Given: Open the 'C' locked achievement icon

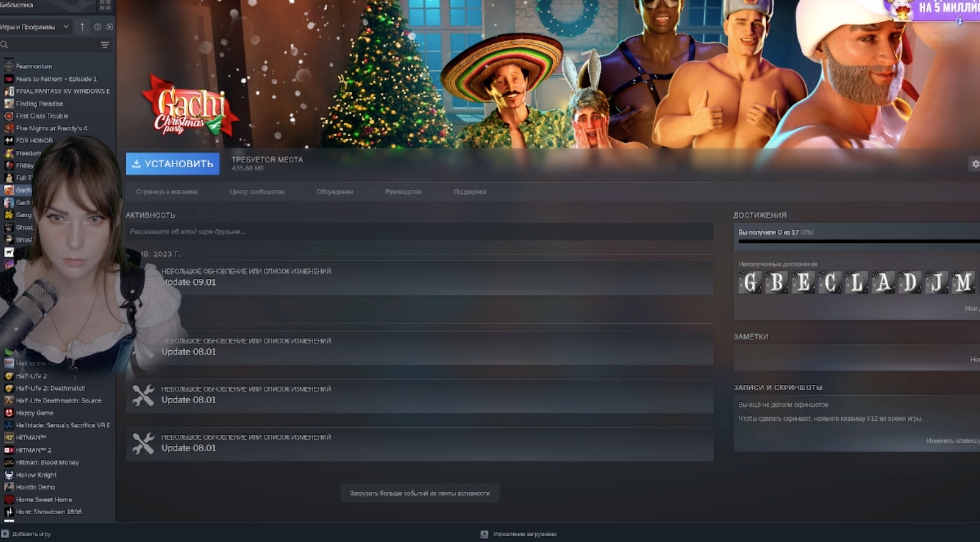Looking at the screenshot, I should (830, 283).
